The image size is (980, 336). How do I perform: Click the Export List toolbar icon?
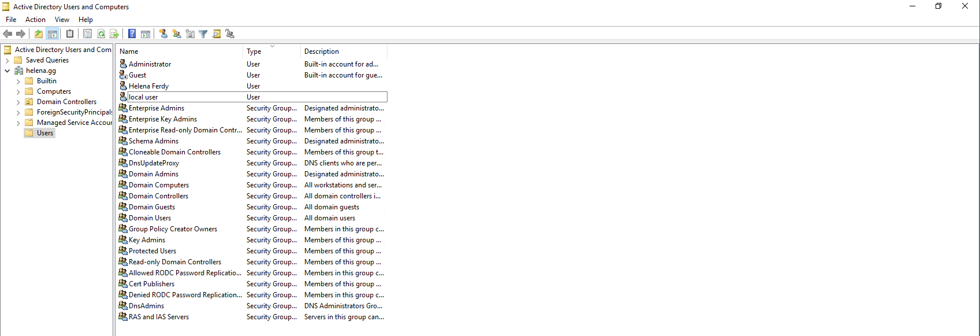click(x=114, y=34)
